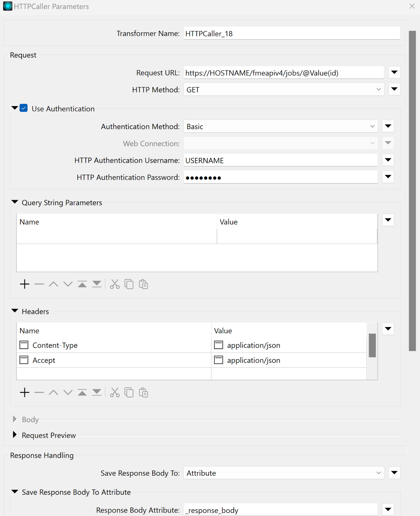Uncheck the Use Authentication checkbox
This screenshot has height=516, width=420.
[24, 108]
